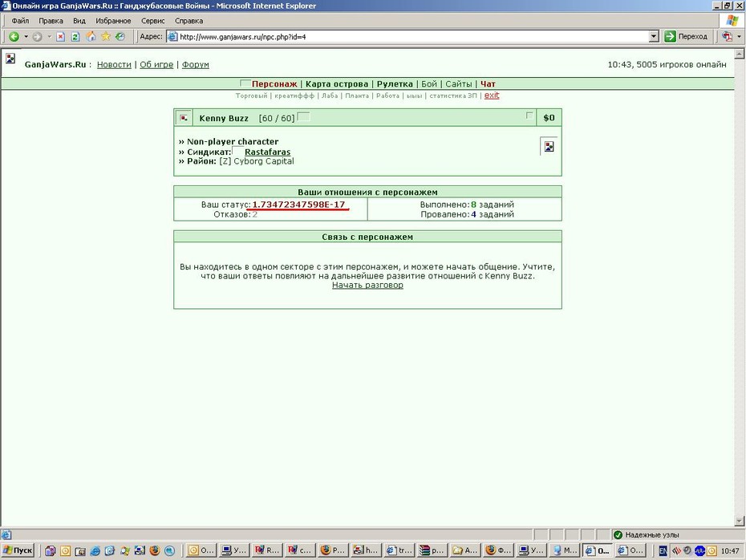746x560 pixels.
Task: Open the Форум link
Action: coord(196,65)
